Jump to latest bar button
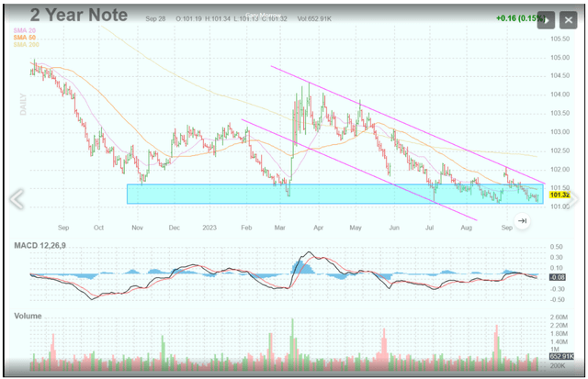 [x=522, y=220]
